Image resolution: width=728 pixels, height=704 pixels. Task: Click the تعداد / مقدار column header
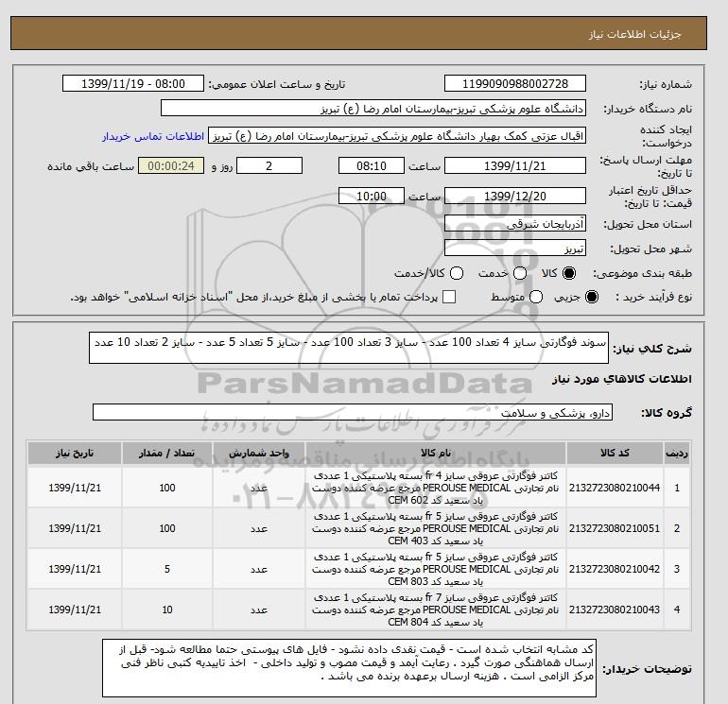click(x=167, y=454)
